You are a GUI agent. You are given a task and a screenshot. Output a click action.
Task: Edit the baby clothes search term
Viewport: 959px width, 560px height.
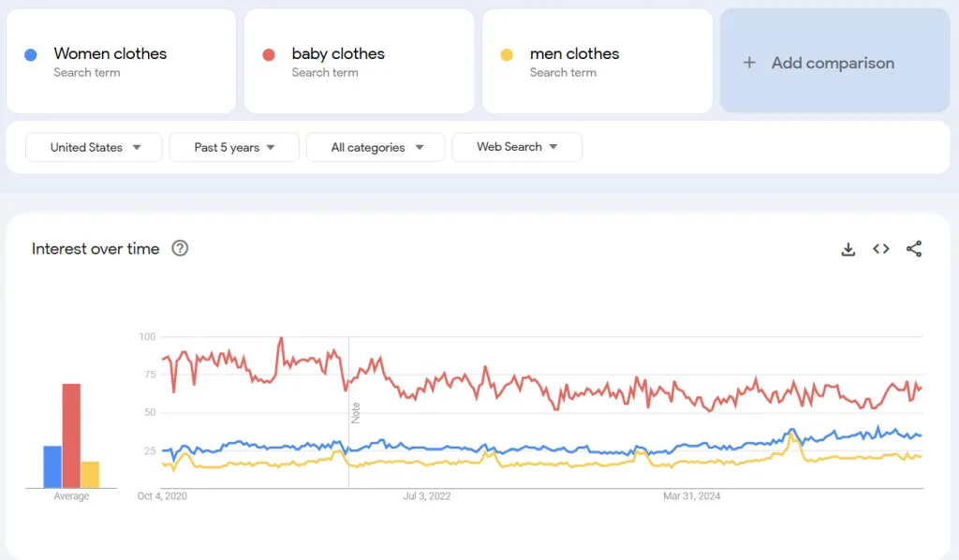(338, 54)
